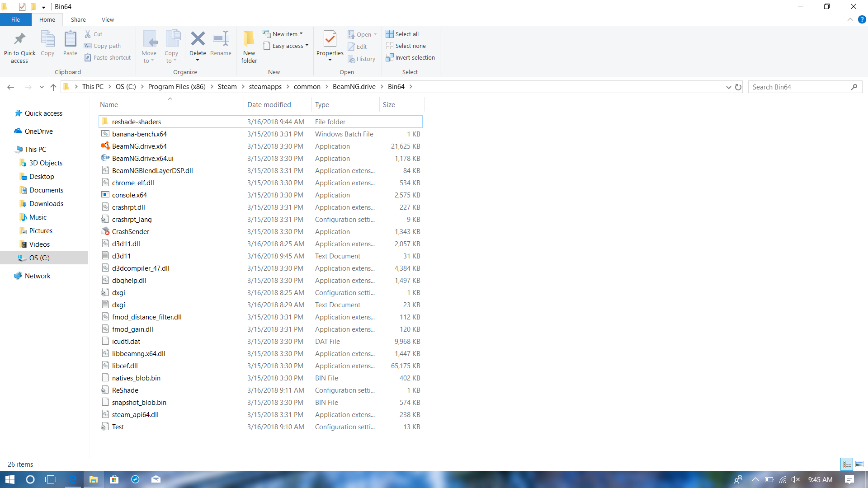868x488 pixels.
Task: Open the New item dropdown
Action: [x=283, y=34]
